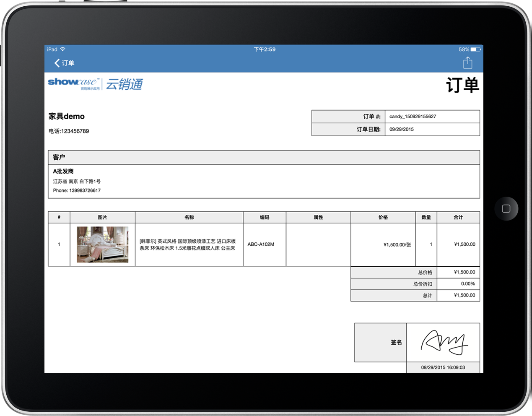
Task: Tap the 总价折扣 value 0.00%
Action: pos(468,284)
